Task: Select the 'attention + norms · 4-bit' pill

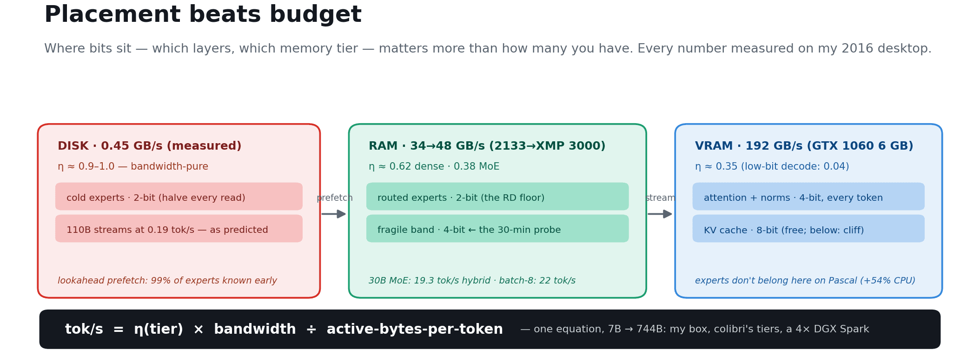Action: (x=808, y=196)
